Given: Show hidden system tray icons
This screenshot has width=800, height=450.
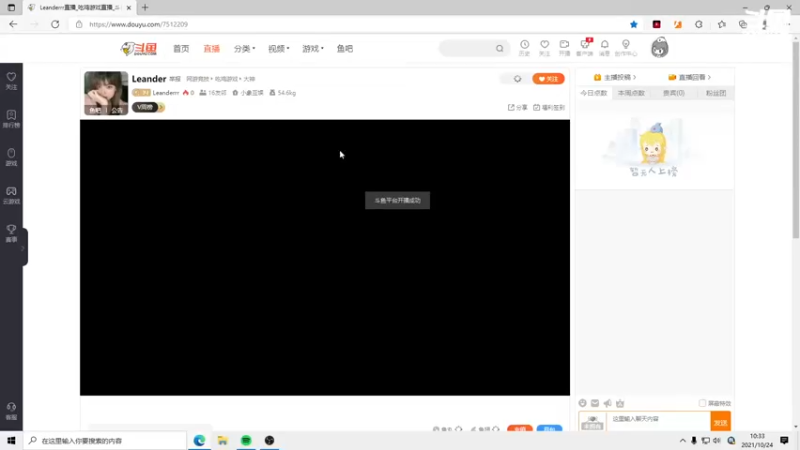Looking at the screenshot, I should tap(682, 440).
